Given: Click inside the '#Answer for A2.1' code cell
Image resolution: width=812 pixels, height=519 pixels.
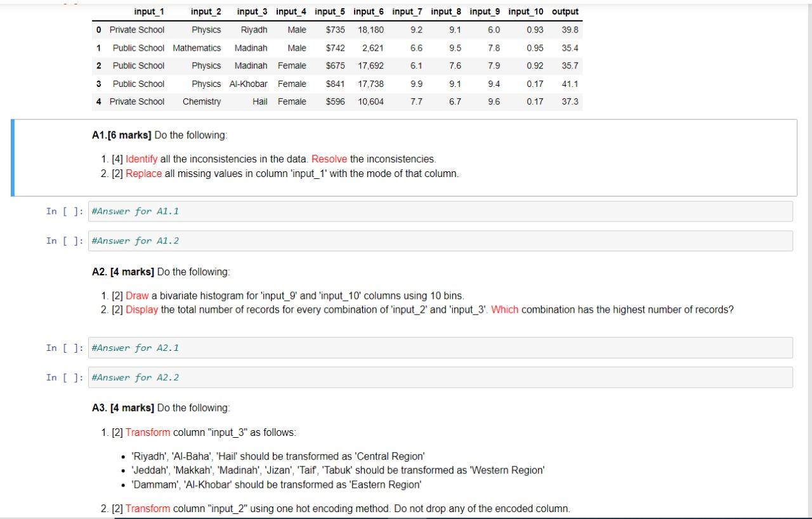Looking at the screenshot, I should click(438, 347).
